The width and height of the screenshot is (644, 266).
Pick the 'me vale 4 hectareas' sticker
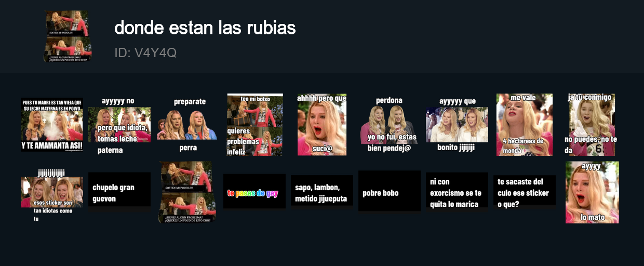coord(525,125)
